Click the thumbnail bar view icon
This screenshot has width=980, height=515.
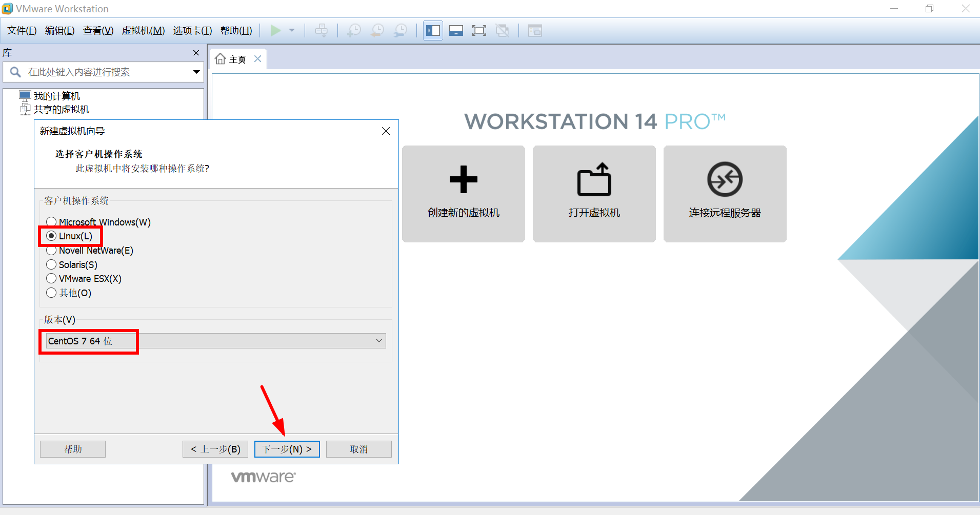[x=456, y=31]
